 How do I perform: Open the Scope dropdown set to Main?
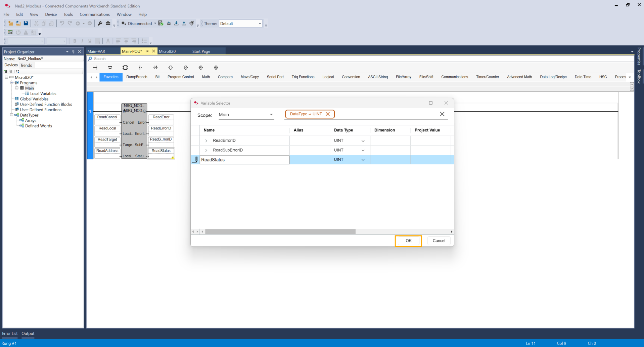click(271, 115)
